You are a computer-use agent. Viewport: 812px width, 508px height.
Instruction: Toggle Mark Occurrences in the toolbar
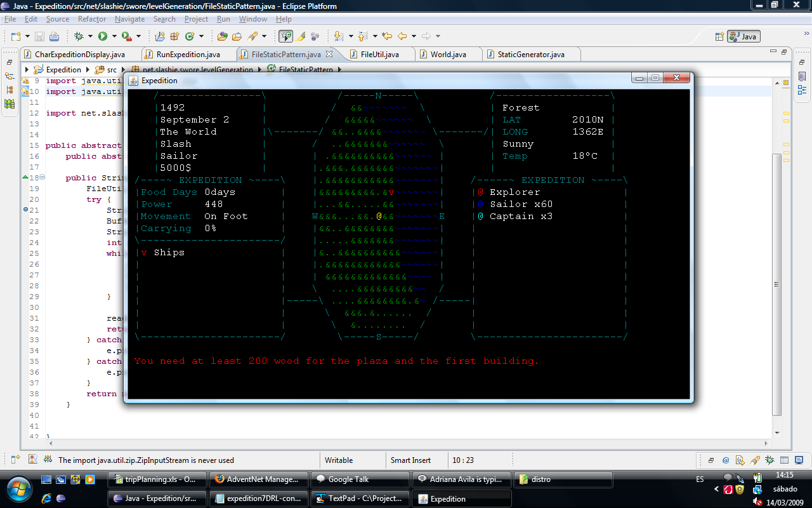tap(301, 36)
